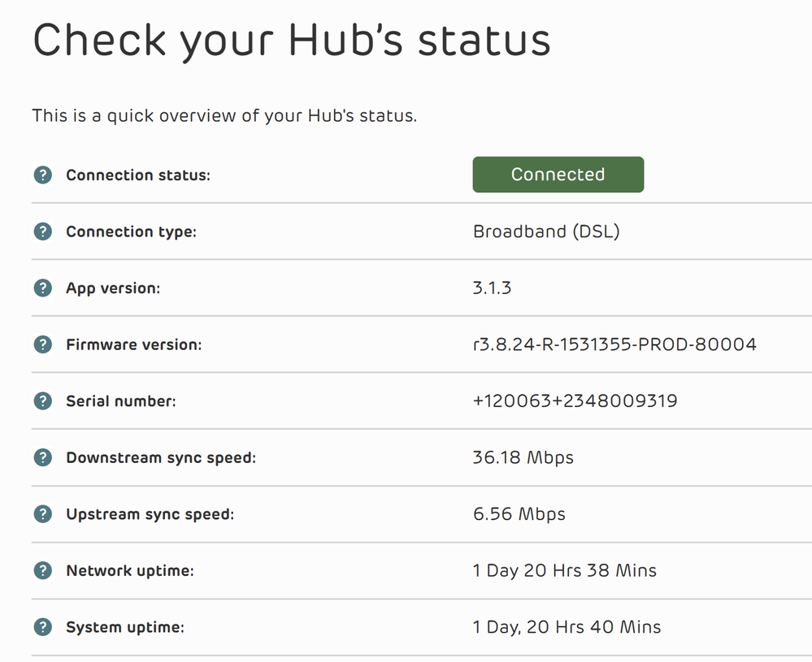Click help icon next to Connection type
This screenshot has width=812, height=662.
42,231
